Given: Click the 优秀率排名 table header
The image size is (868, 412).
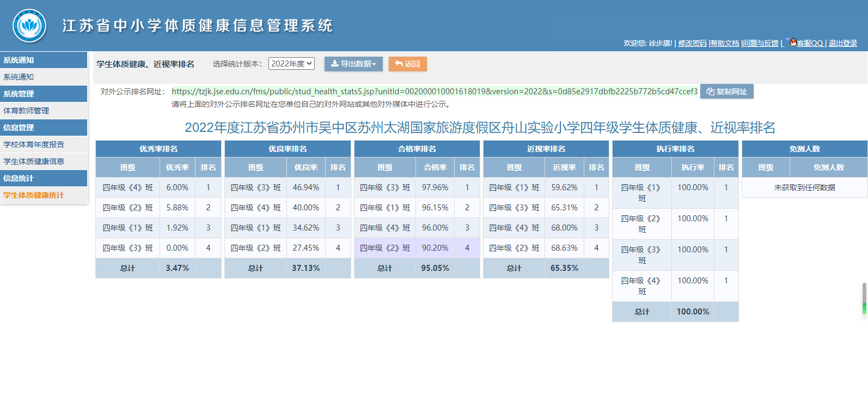Looking at the screenshot, I should [x=158, y=149].
